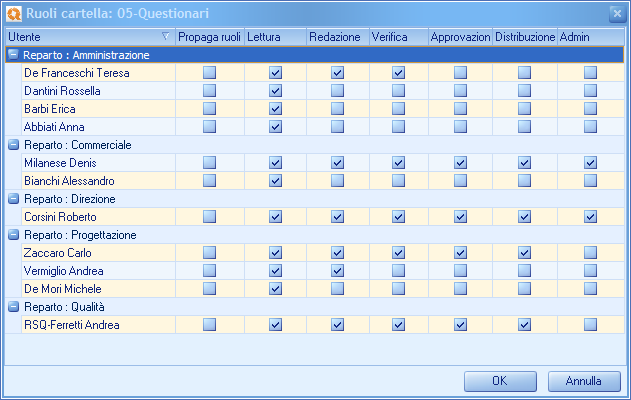Toggle Admin checkbox for Milanese Denis
The image size is (631, 400).
[x=590, y=163]
